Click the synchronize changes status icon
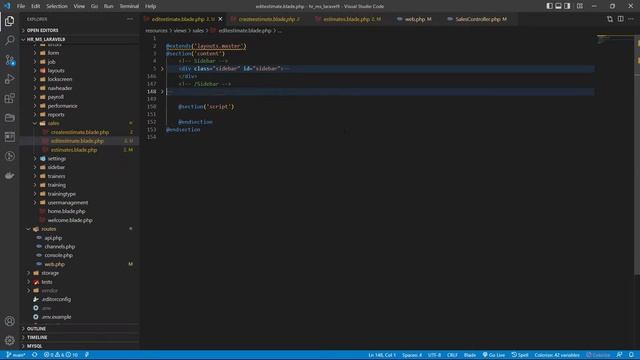 35,355
